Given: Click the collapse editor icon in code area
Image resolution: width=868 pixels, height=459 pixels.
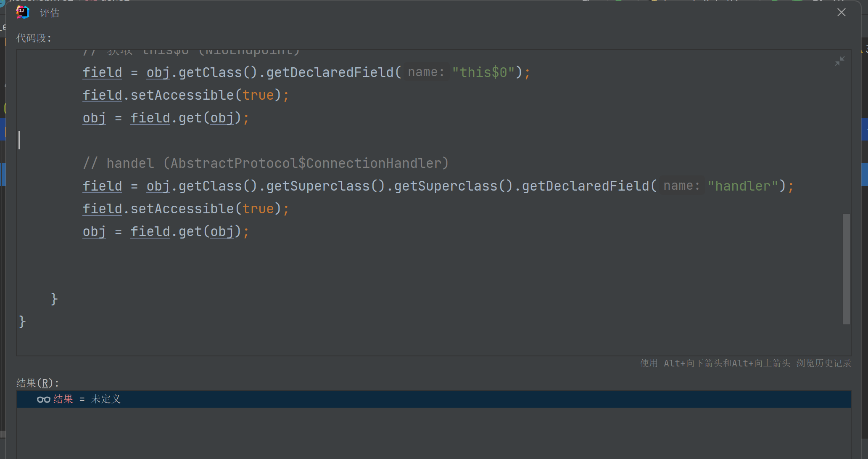Looking at the screenshot, I should tap(839, 61).
